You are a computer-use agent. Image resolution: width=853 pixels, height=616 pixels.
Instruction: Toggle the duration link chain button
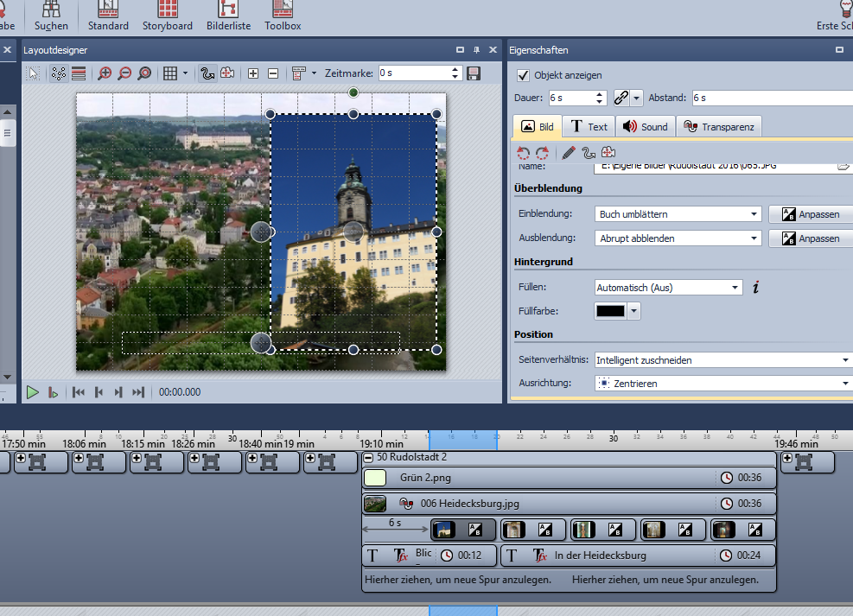pyautogui.click(x=621, y=98)
